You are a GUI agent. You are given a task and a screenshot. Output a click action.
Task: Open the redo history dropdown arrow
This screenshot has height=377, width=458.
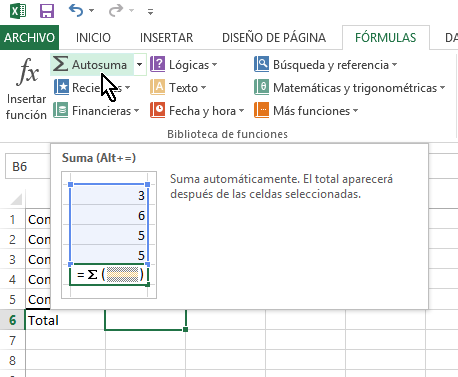[x=131, y=11]
